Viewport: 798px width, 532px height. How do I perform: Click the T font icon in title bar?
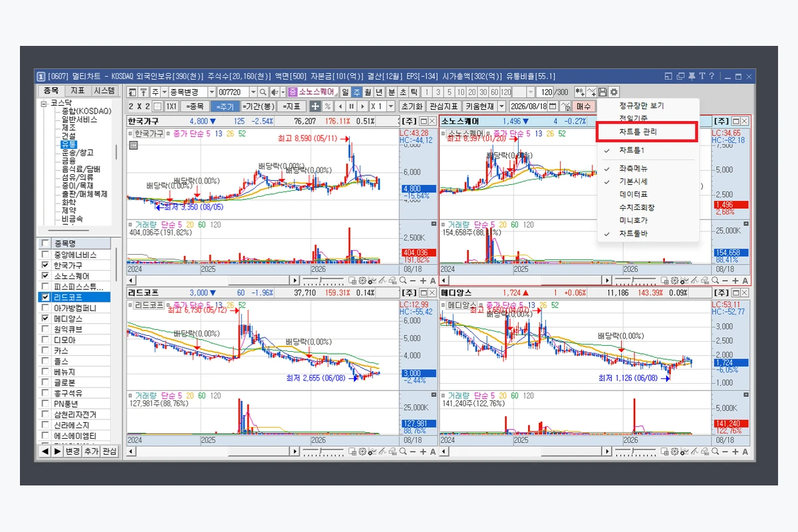[702, 76]
